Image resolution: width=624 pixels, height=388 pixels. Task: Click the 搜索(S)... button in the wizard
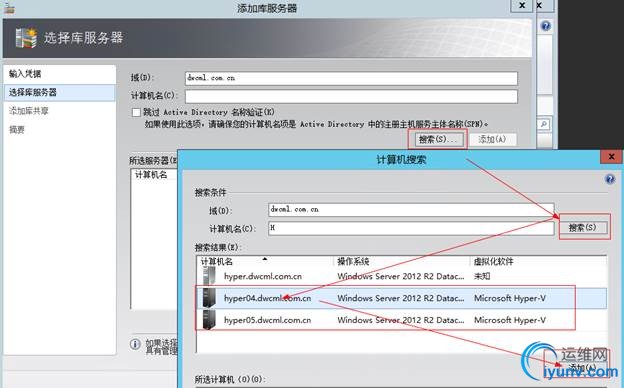tap(439, 139)
